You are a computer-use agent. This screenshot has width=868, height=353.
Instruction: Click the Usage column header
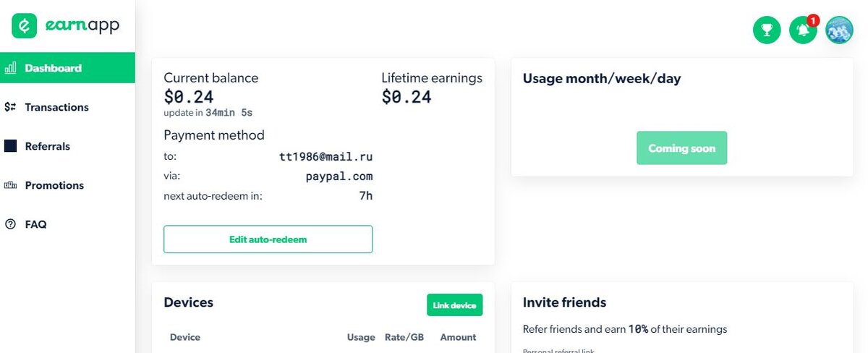(361, 337)
